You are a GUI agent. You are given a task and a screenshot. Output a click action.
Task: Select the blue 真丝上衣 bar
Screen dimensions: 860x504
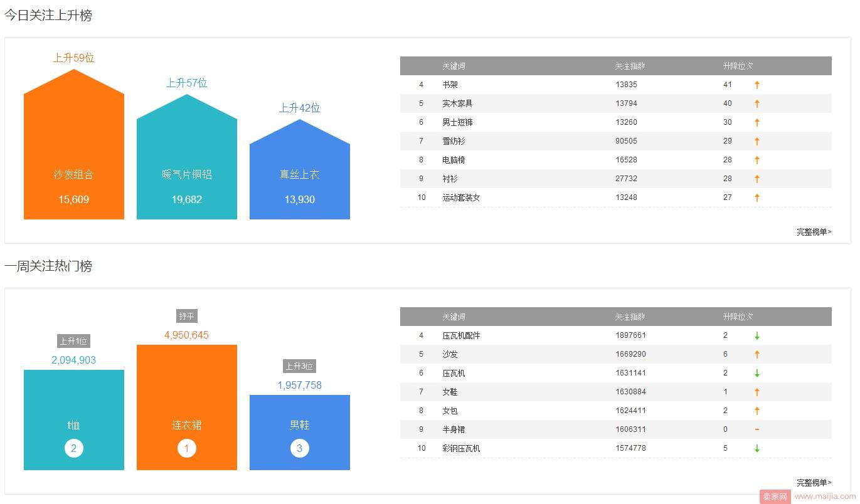pyautogui.click(x=300, y=169)
